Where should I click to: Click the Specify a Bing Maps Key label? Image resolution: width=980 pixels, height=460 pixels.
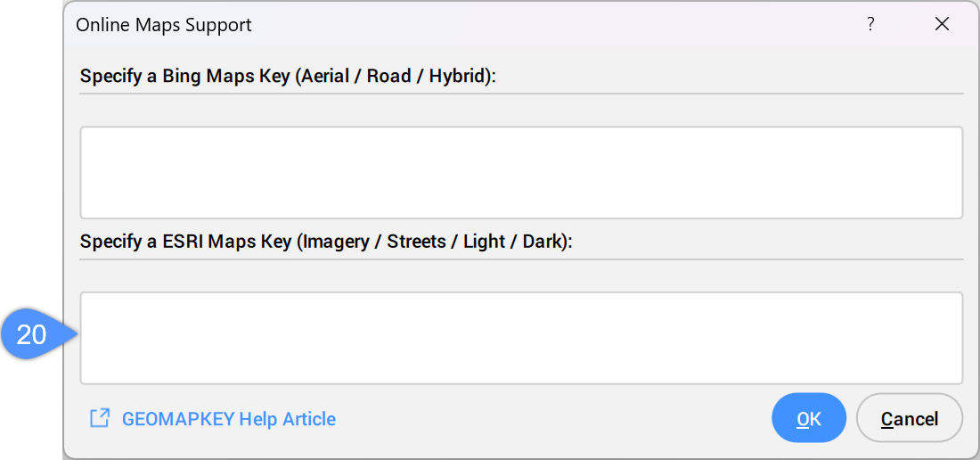[288, 77]
